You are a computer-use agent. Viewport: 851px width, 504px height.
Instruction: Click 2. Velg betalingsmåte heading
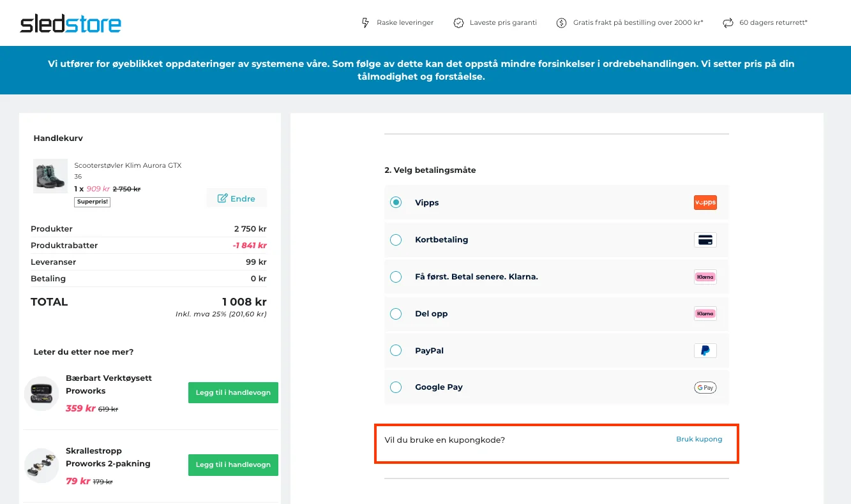coord(430,170)
